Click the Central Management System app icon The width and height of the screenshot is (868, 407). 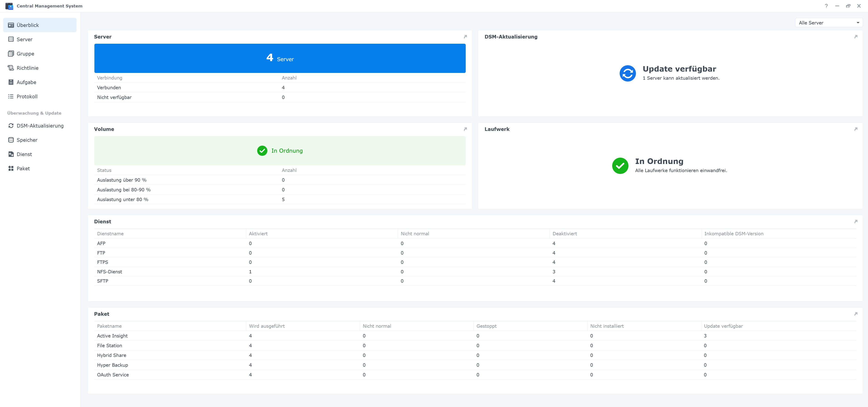9,6
